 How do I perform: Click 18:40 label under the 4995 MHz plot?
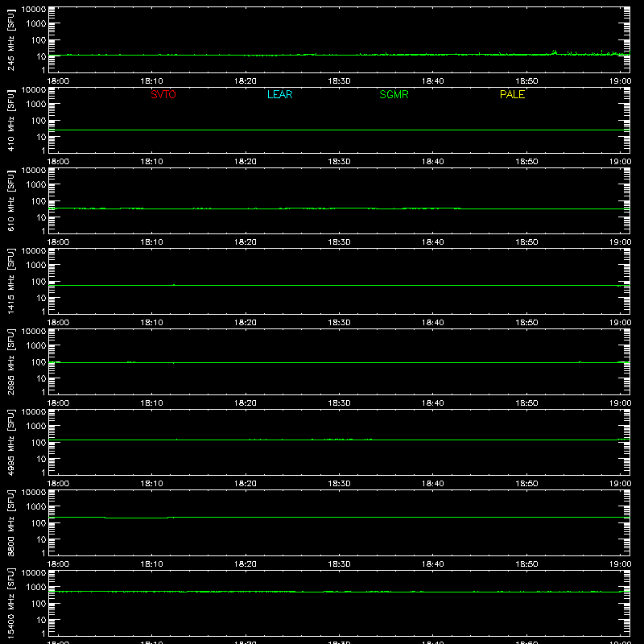[x=433, y=484]
